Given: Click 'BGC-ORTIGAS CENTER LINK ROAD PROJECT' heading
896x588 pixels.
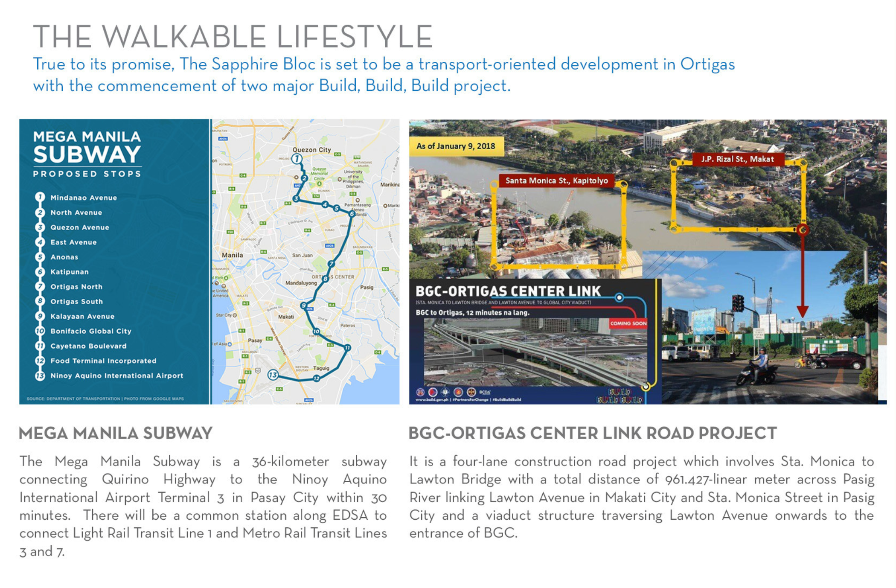Looking at the screenshot, I should click(593, 433).
